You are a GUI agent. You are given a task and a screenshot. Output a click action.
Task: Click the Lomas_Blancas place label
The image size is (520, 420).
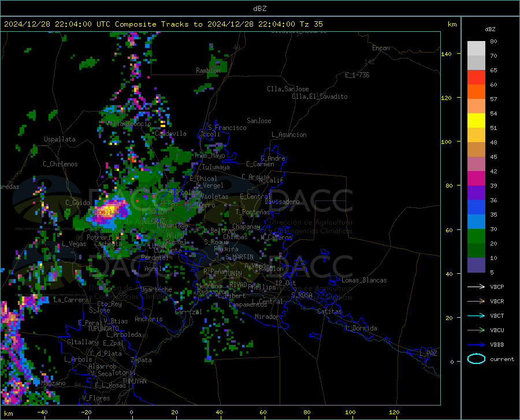tap(364, 280)
